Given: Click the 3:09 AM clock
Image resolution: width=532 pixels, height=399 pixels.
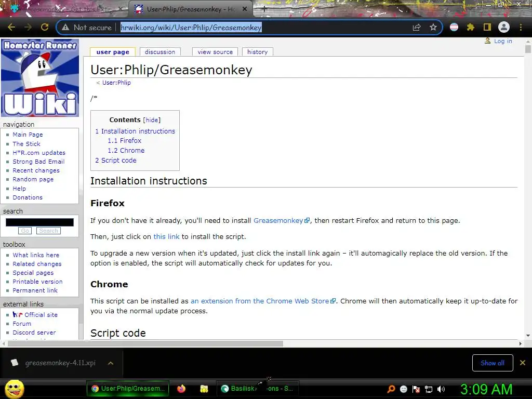Looking at the screenshot, I should [486, 389].
